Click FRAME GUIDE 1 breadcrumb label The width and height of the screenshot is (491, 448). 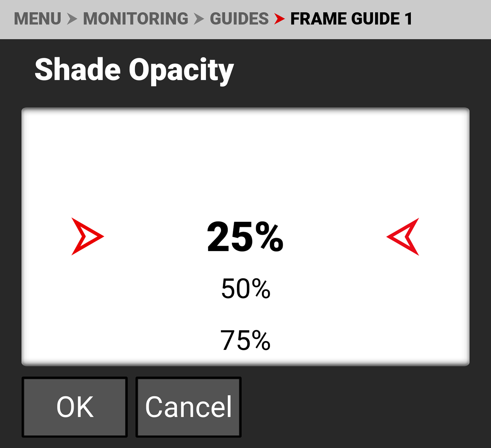(351, 19)
